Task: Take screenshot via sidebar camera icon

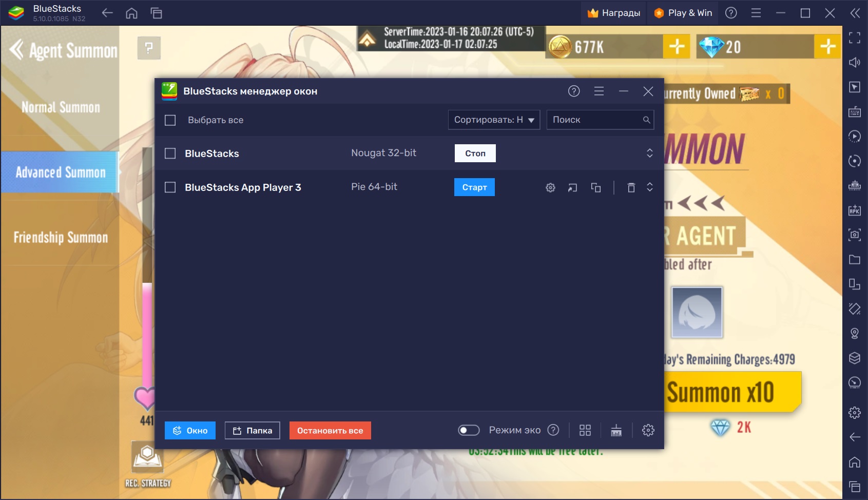Action: pos(855,235)
